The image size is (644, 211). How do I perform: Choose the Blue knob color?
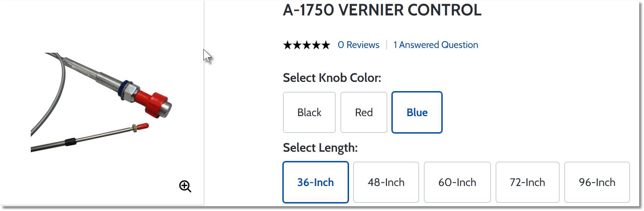(x=417, y=112)
